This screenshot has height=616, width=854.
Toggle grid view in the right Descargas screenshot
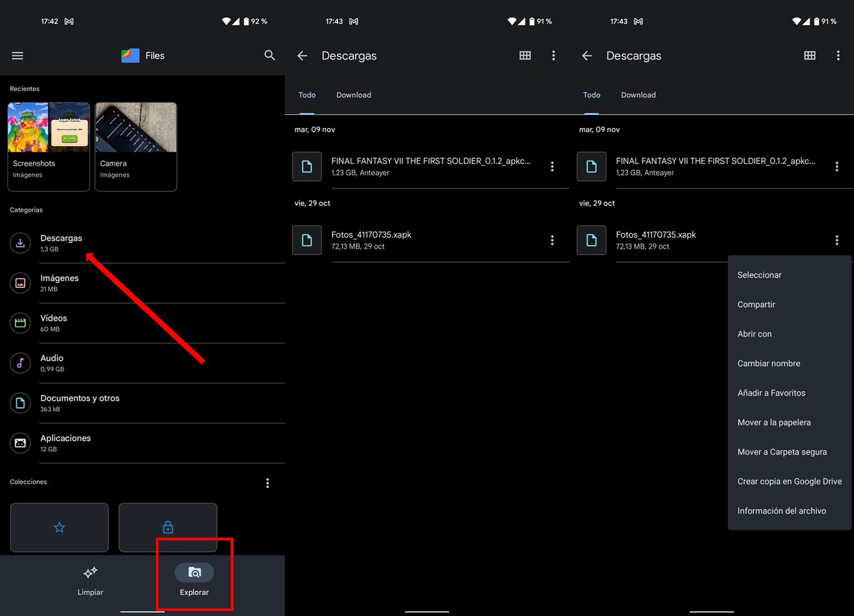pyautogui.click(x=810, y=56)
